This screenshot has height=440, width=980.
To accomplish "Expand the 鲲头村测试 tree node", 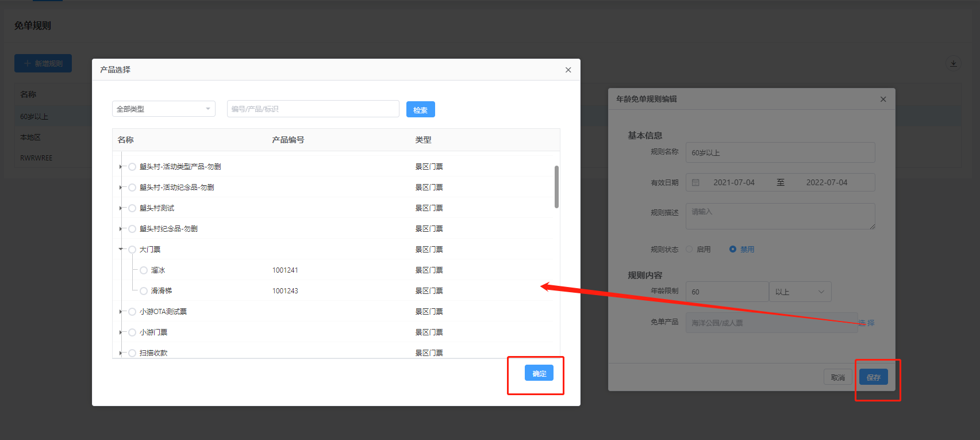I will coord(121,208).
